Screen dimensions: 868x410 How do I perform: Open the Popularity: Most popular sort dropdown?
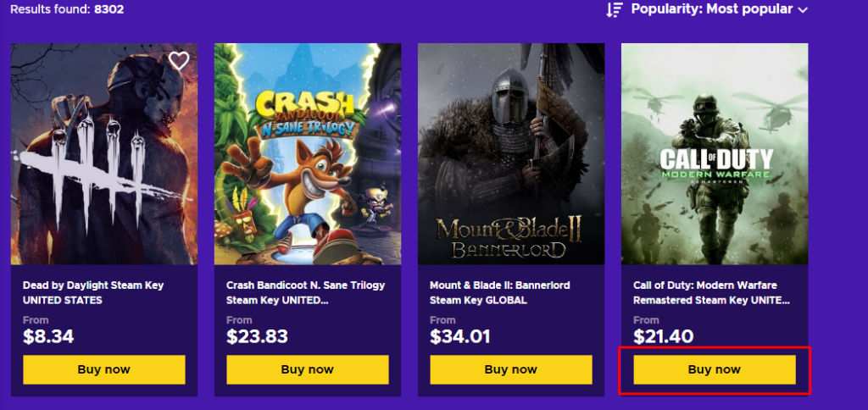click(x=712, y=9)
